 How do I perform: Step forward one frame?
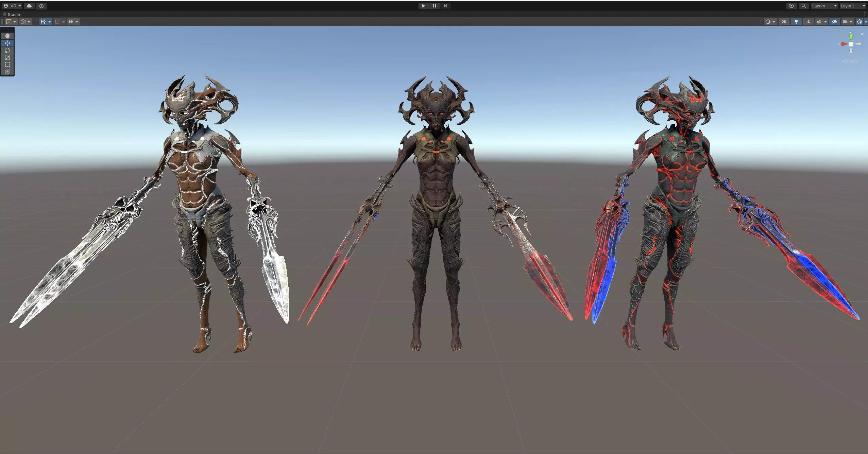(445, 6)
